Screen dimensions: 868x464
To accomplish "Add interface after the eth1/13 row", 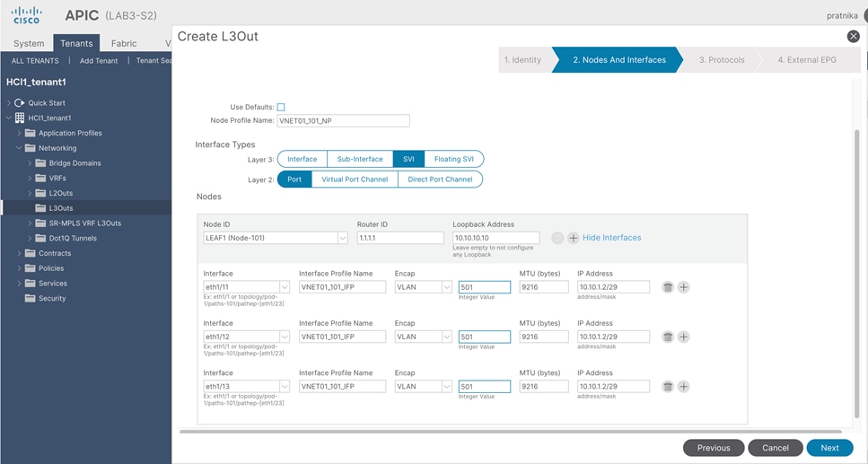I will pyautogui.click(x=684, y=387).
